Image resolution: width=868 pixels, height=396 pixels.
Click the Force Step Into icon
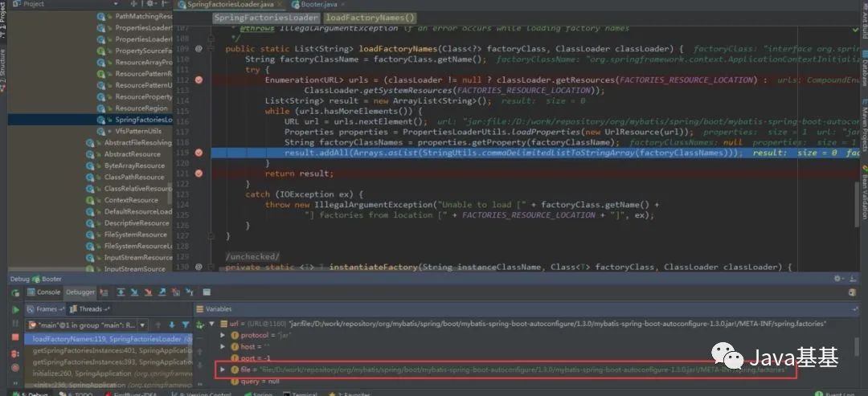click(x=148, y=292)
